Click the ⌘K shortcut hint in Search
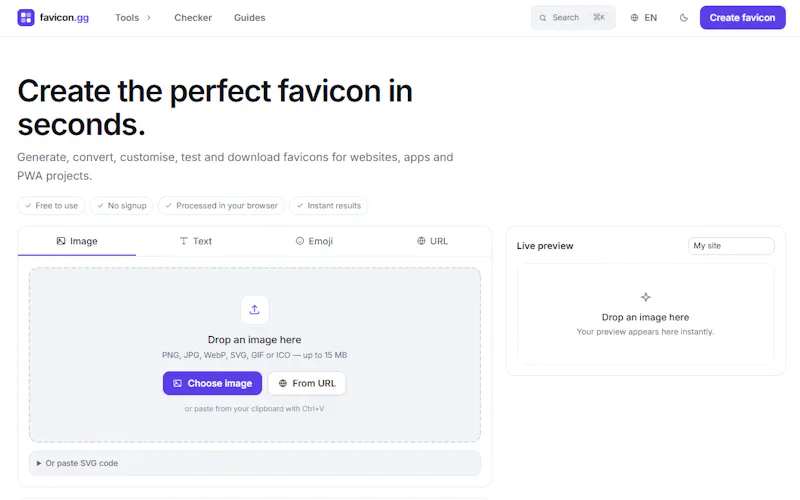 point(599,17)
